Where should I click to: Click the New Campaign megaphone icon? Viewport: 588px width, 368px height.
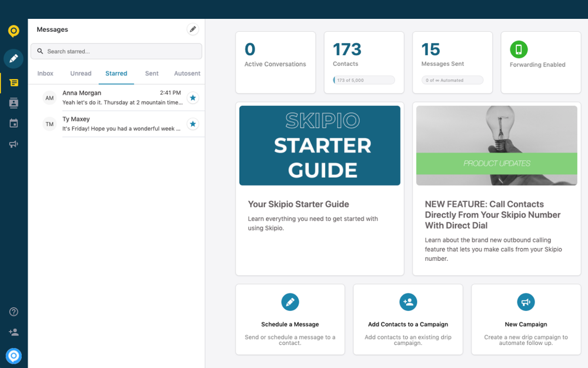(x=526, y=302)
